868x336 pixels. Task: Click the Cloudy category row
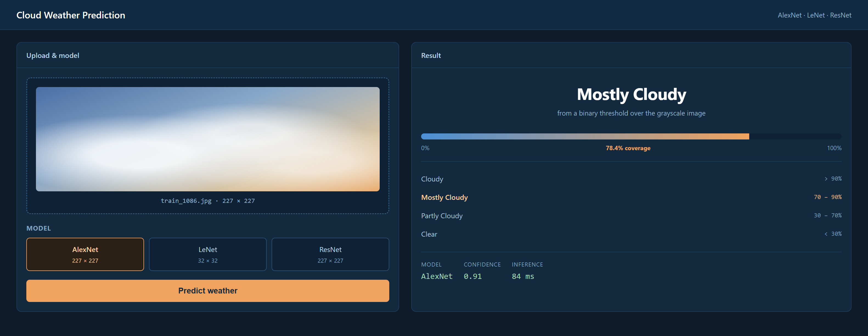click(631, 179)
